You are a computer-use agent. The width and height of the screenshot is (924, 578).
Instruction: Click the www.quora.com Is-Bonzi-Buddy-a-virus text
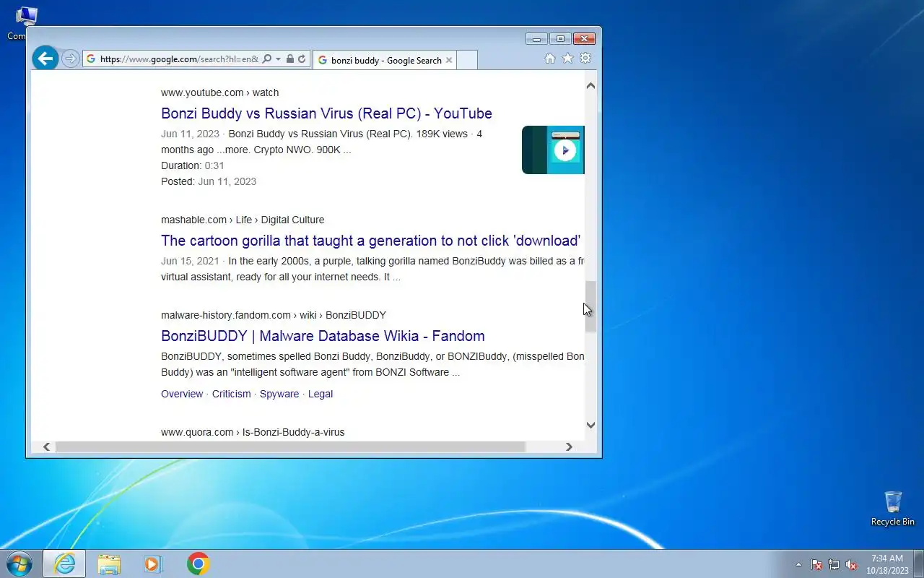pos(253,432)
